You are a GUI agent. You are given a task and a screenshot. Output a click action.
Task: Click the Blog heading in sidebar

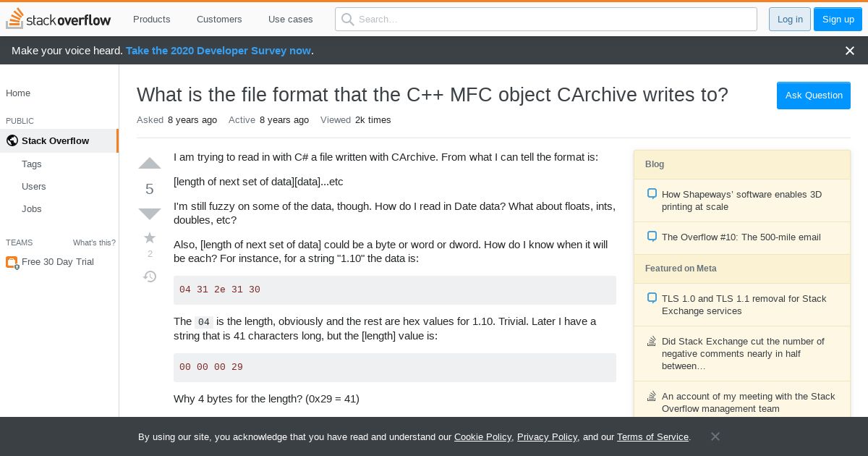655,164
